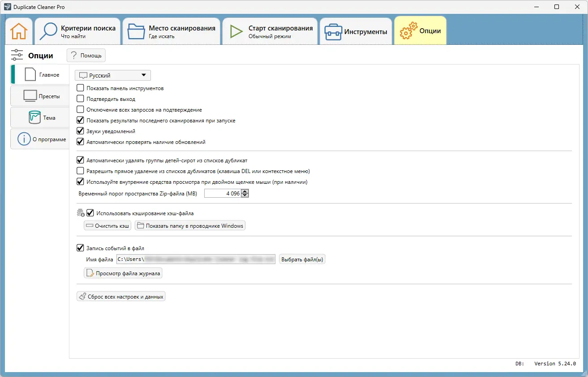
Task: Click the Zip threshold value field 4 096
Action: point(223,194)
